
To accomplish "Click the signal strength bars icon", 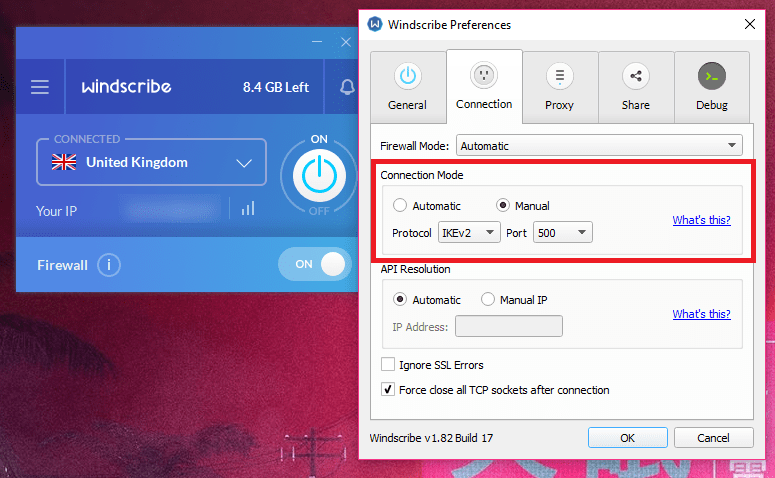I will tap(247, 208).
